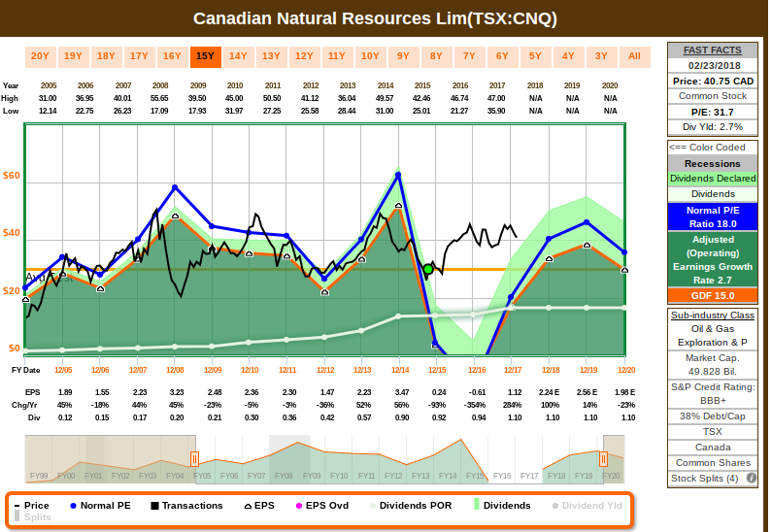The height and width of the screenshot is (532, 772).
Task: Enable the greyed Dividend Yld legend item
Action: (x=587, y=506)
